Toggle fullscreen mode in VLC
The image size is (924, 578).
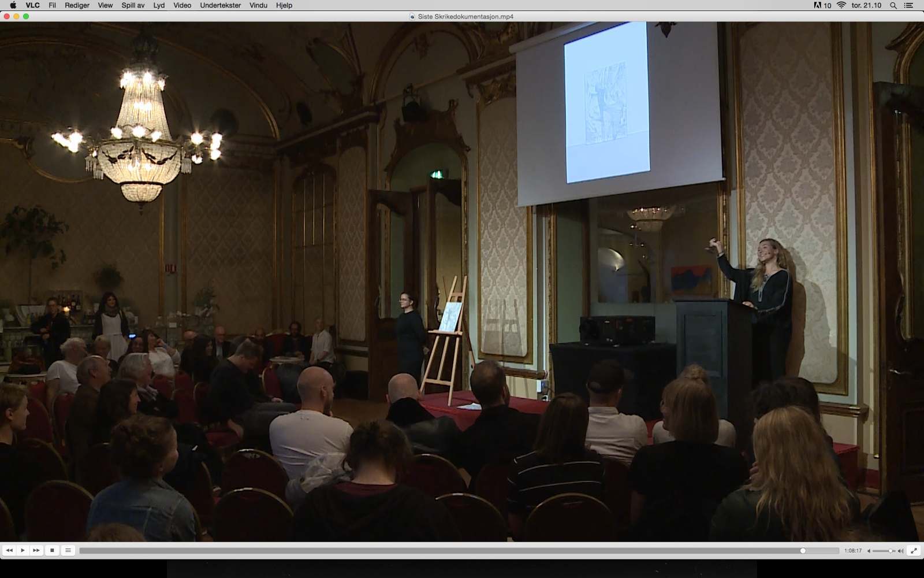[914, 551]
